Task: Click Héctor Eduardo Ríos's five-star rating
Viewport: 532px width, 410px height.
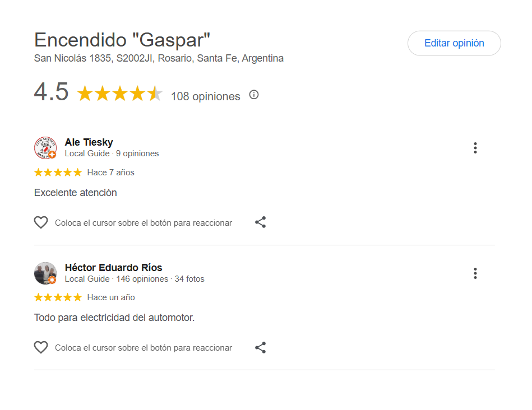Action: click(58, 297)
